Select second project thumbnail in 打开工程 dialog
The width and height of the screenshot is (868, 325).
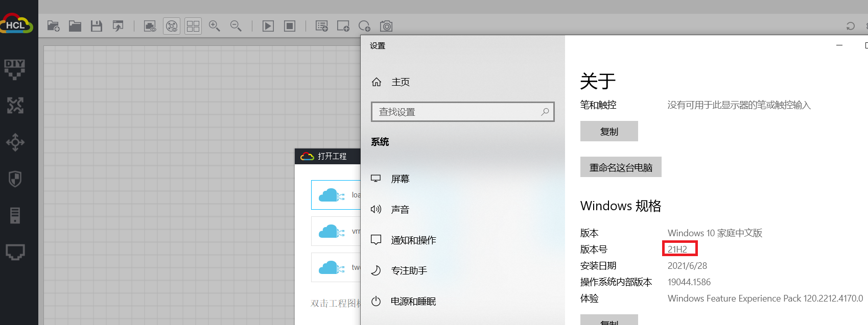coord(336,231)
